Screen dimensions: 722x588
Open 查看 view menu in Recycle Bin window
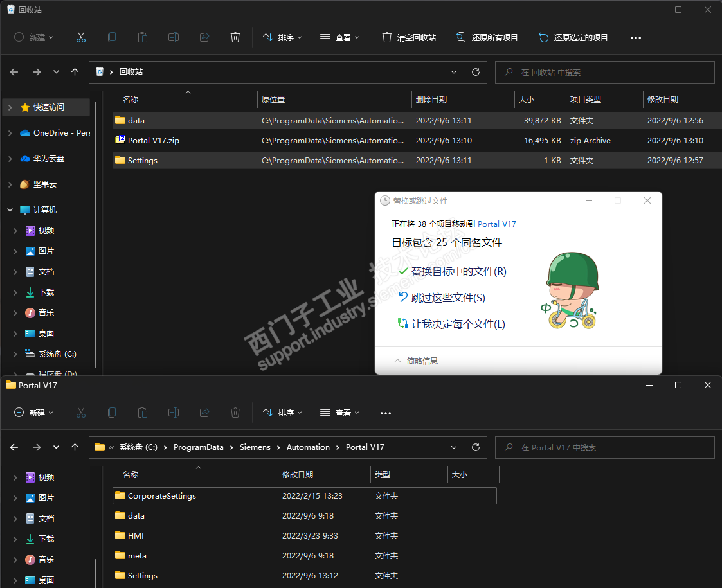[x=339, y=38]
